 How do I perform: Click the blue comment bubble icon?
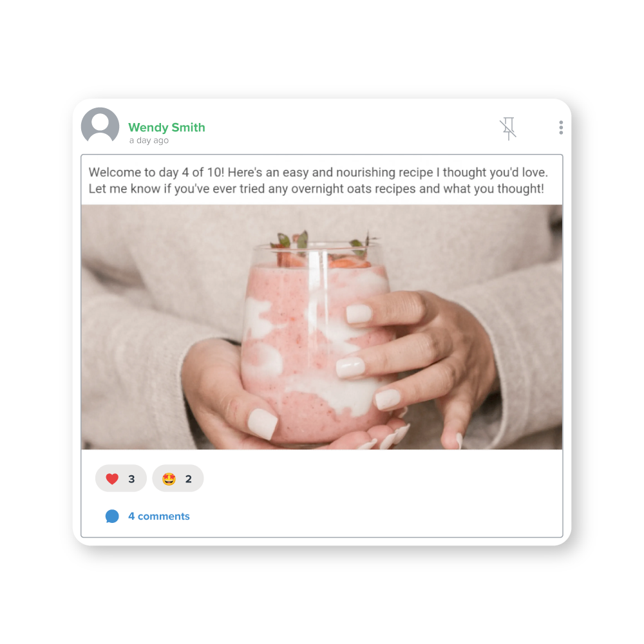pos(112,516)
